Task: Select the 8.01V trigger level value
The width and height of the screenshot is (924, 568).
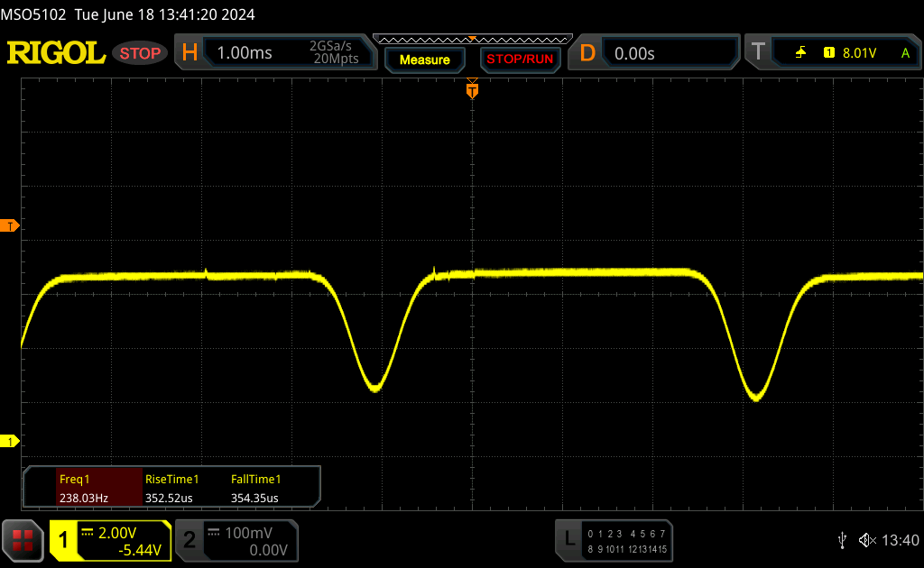Action: click(x=859, y=53)
